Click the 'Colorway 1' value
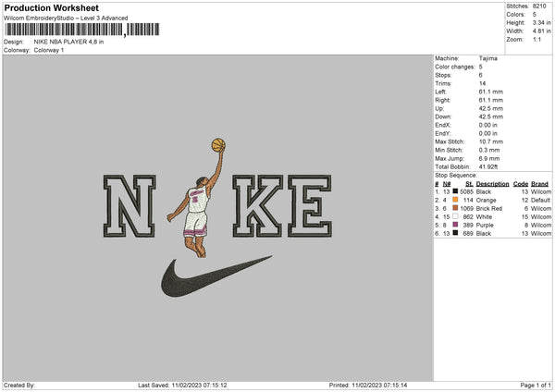This screenshot has width=555, height=392. click(49, 50)
